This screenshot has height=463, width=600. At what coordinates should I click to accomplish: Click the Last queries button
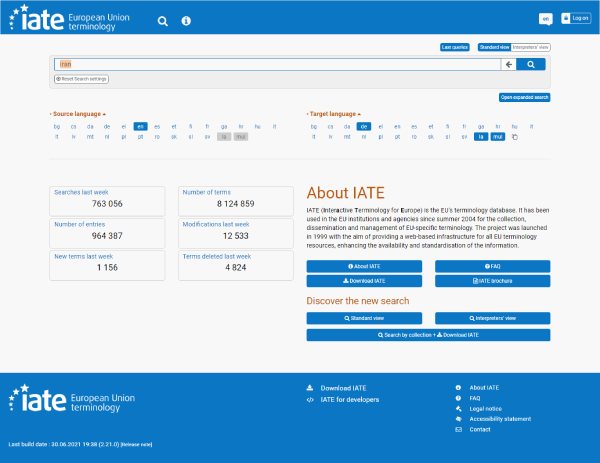click(456, 47)
